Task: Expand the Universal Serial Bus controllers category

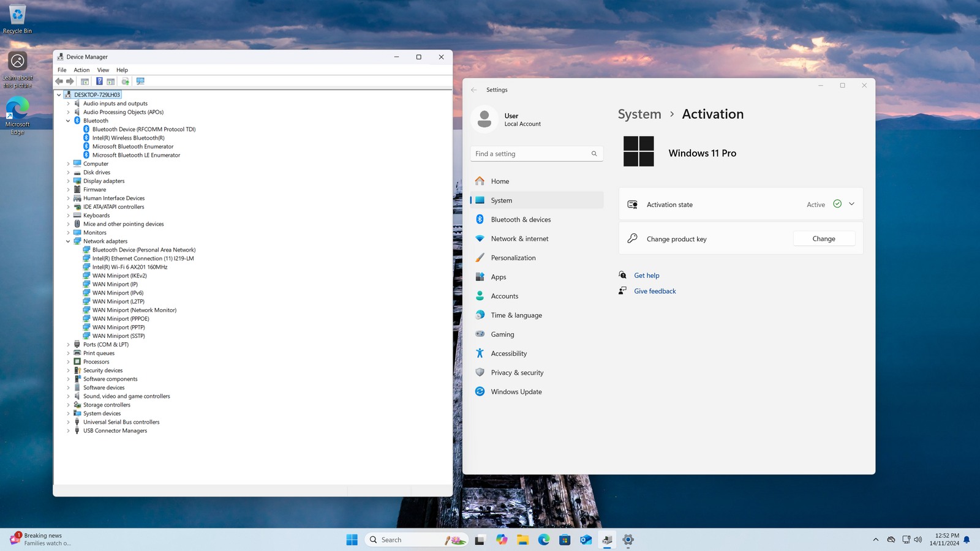Action: (68, 422)
